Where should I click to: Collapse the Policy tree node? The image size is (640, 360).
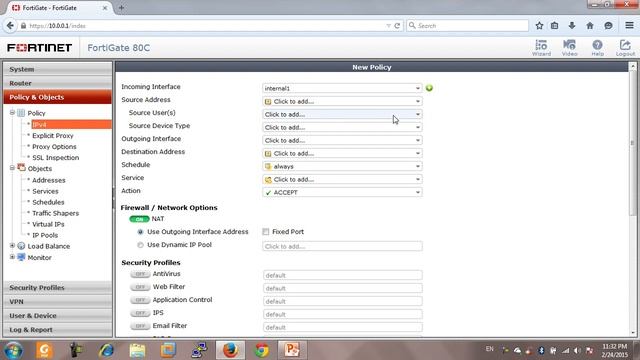pyautogui.click(x=12, y=113)
